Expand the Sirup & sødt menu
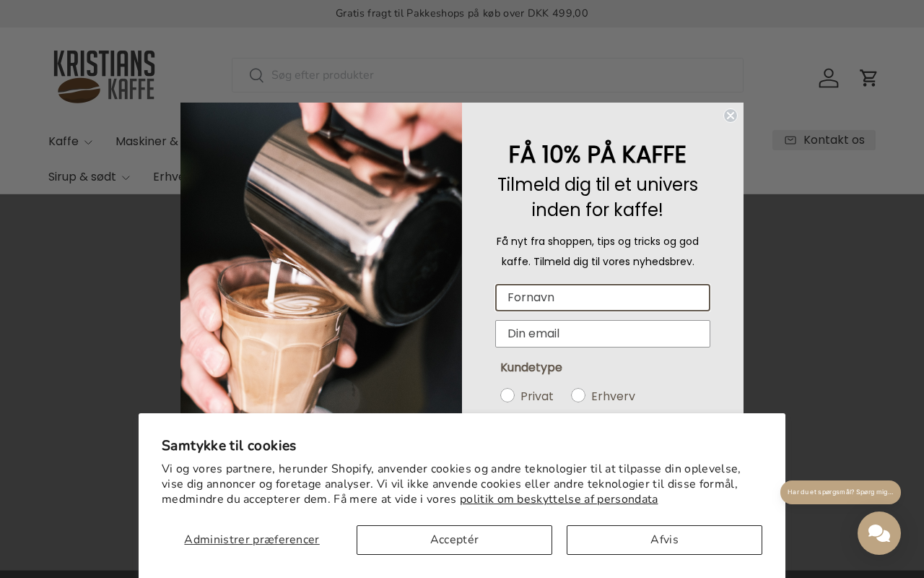The height and width of the screenshot is (578, 924). click(90, 177)
